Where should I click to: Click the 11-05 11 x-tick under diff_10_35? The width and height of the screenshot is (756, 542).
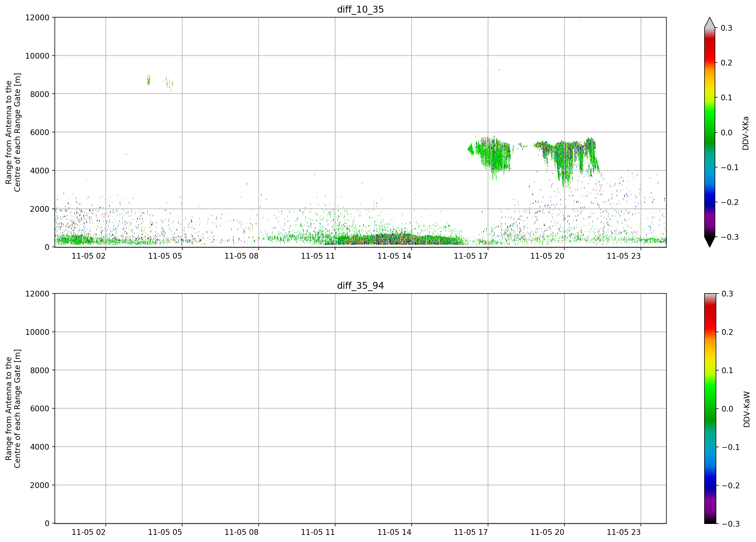click(x=318, y=256)
